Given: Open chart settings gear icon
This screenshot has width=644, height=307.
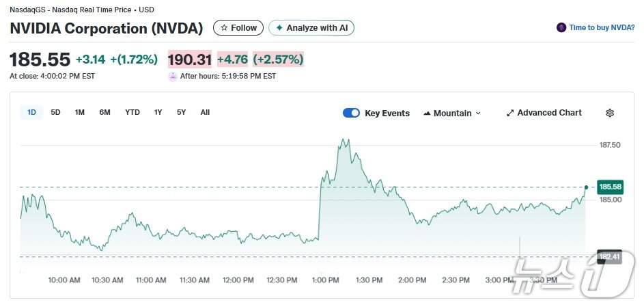Looking at the screenshot, I should [x=610, y=113].
